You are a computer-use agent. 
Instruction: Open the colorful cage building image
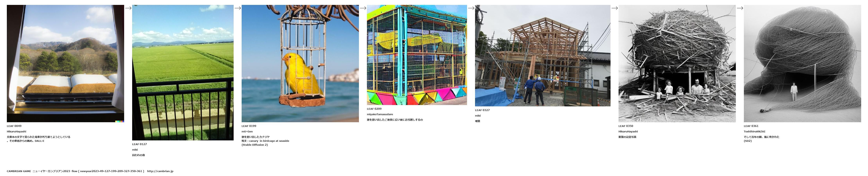[x=417, y=55]
